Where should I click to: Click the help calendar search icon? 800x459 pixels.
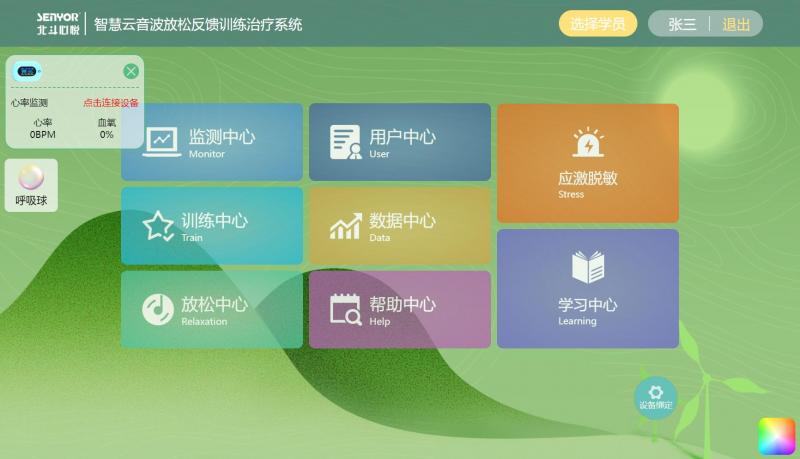point(345,310)
